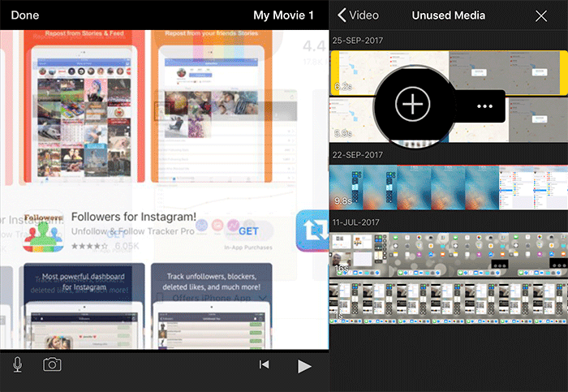Screen dimensions: 568x392
Task: Select the 16s clip from 11-JUL-2017
Action: point(449,255)
